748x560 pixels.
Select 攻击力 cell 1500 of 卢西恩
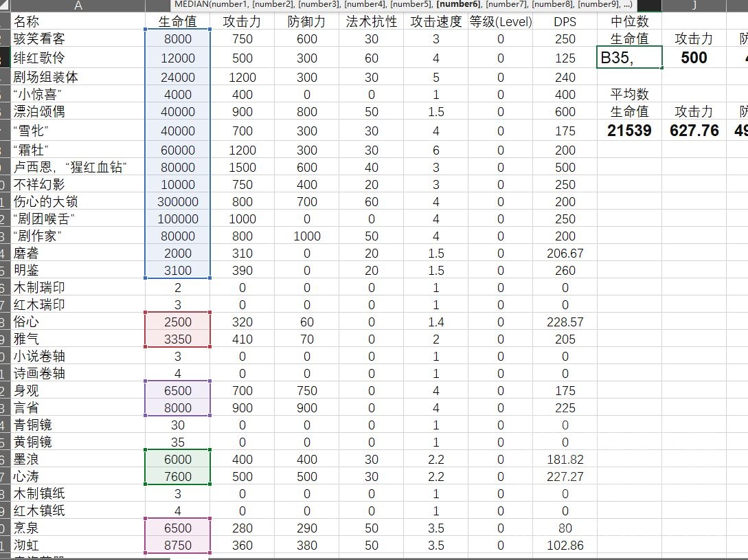click(x=242, y=167)
